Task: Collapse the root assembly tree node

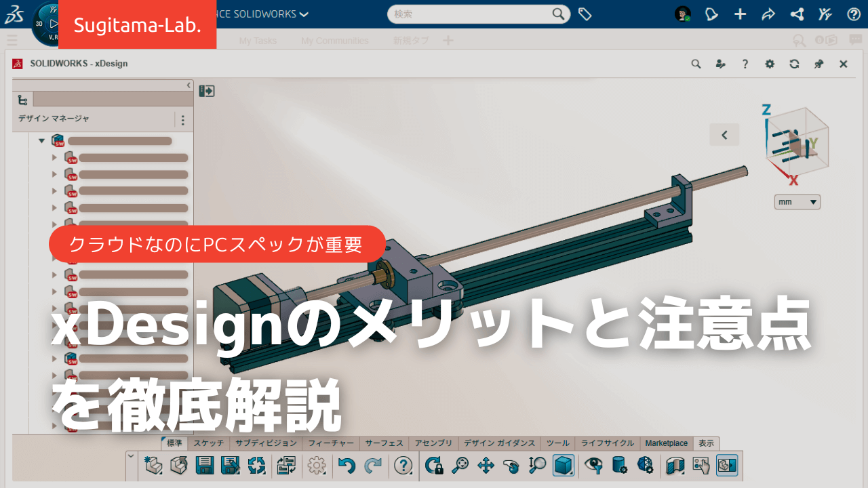Action: pyautogui.click(x=41, y=141)
